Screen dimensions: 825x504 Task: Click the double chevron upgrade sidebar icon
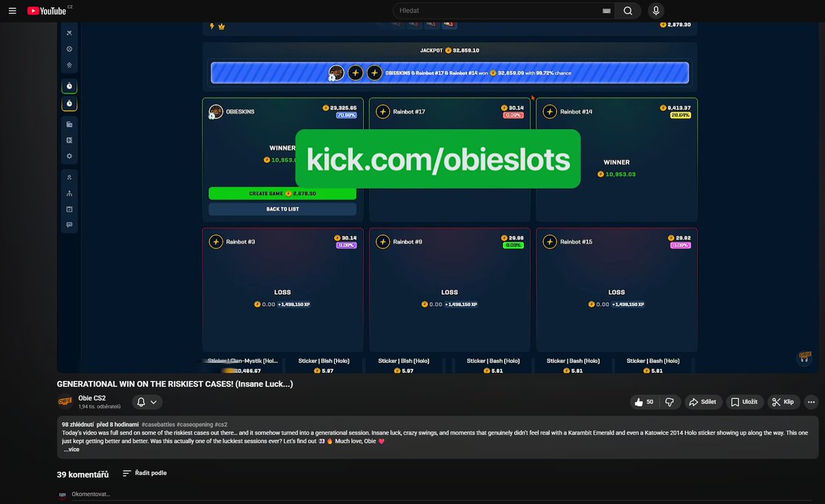(69, 65)
